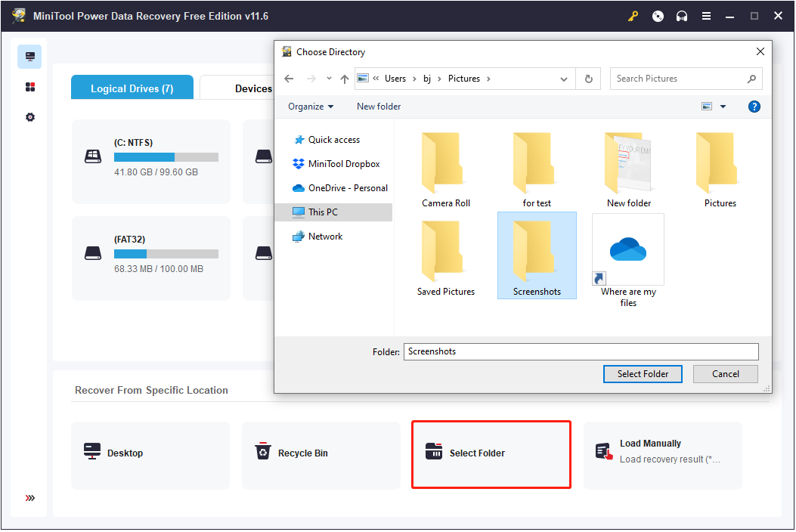Viewport: 796px width, 532px height.
Task: Click the forward navigation arrow
Action: pos(311,79)
